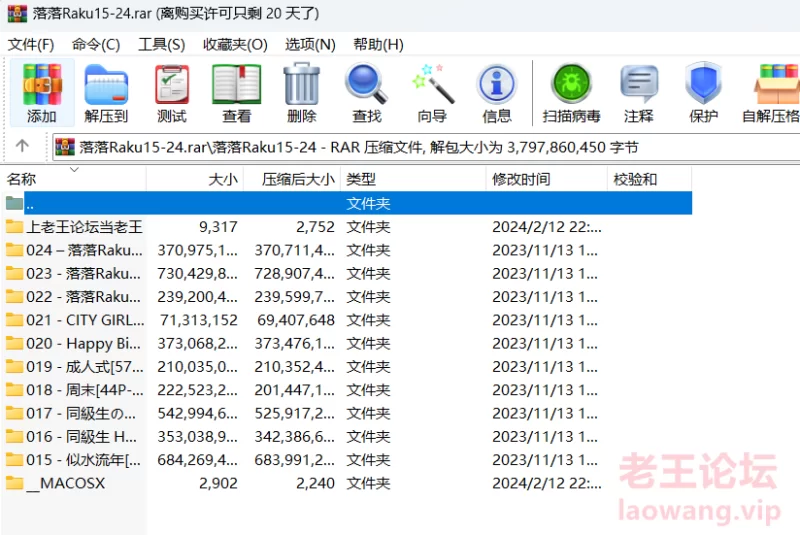The image size is (800, 535).
Task: Click size value 9,317
Action: [218, 226]
